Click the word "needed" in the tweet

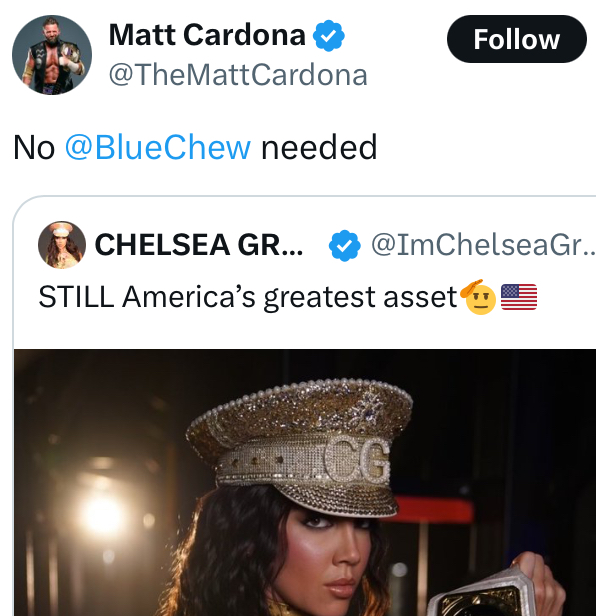pos(319,147)
